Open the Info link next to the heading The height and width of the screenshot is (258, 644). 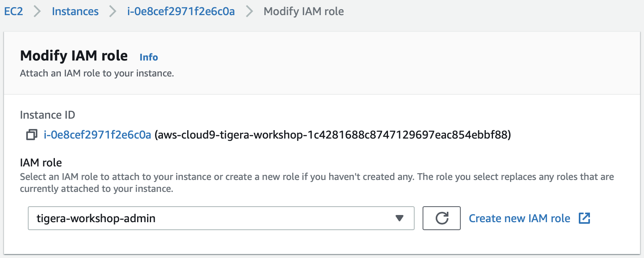[x=149, y=57]
